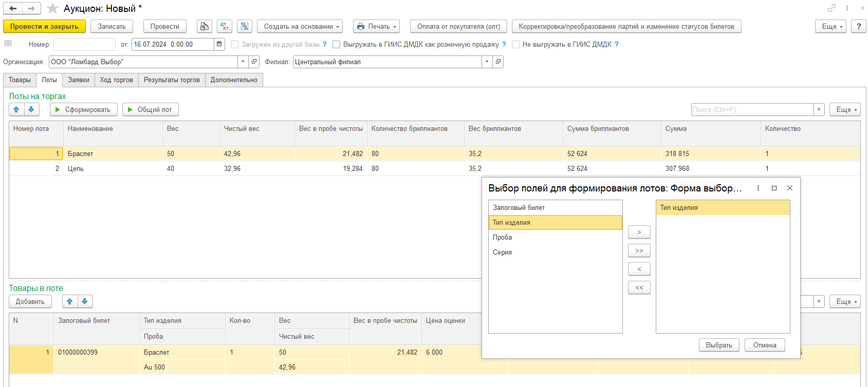Enable Не выгружать в ГИИС ДМДК

(516, 45)
